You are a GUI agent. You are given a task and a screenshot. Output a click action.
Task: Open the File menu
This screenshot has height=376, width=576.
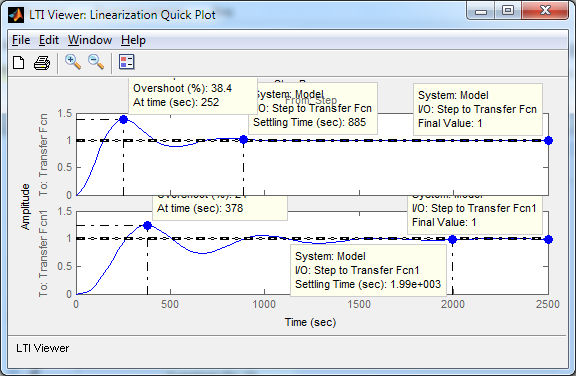point(21,40)
